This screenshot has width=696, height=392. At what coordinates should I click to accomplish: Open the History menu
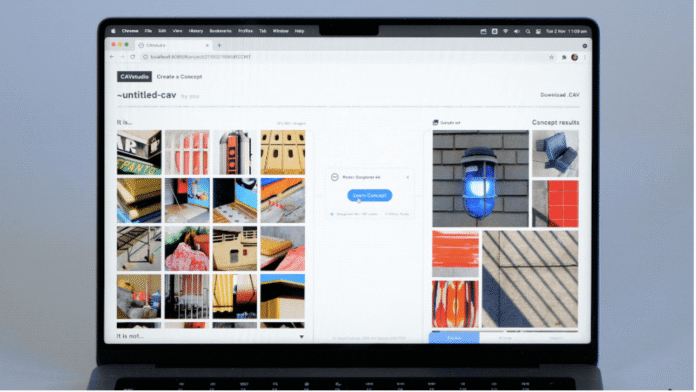[196, 31]
